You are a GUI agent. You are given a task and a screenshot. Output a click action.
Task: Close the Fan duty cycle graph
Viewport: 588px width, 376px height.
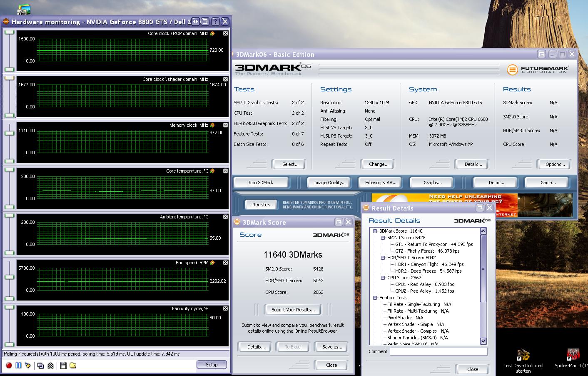(225, 308)
